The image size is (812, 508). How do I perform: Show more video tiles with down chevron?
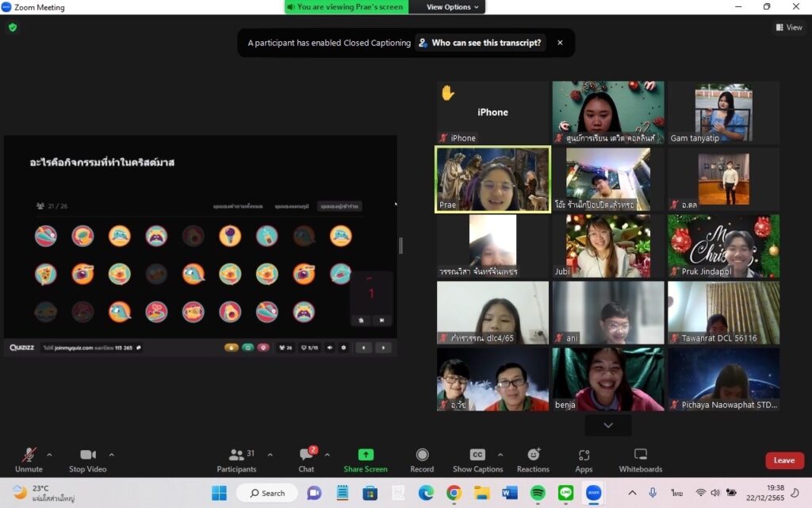(608, 425)
